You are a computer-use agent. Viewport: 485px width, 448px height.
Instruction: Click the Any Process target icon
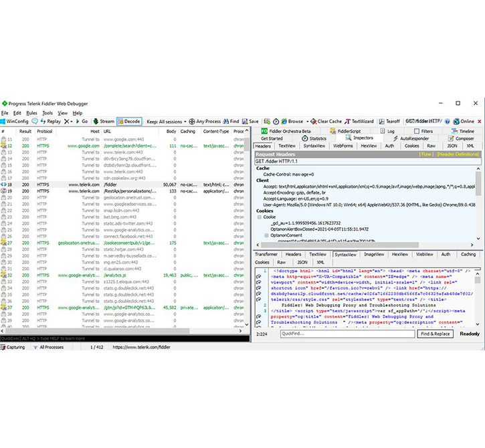[192, 122]
